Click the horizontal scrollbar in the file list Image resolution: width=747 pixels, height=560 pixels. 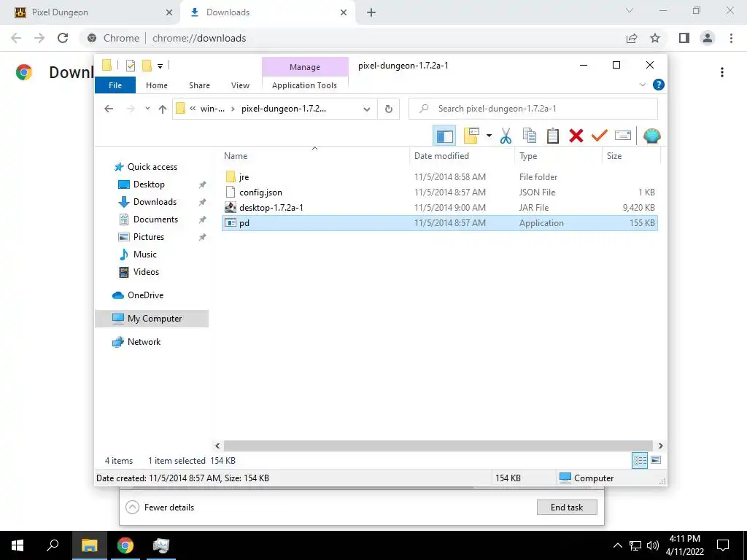click(x=438, y=446)
